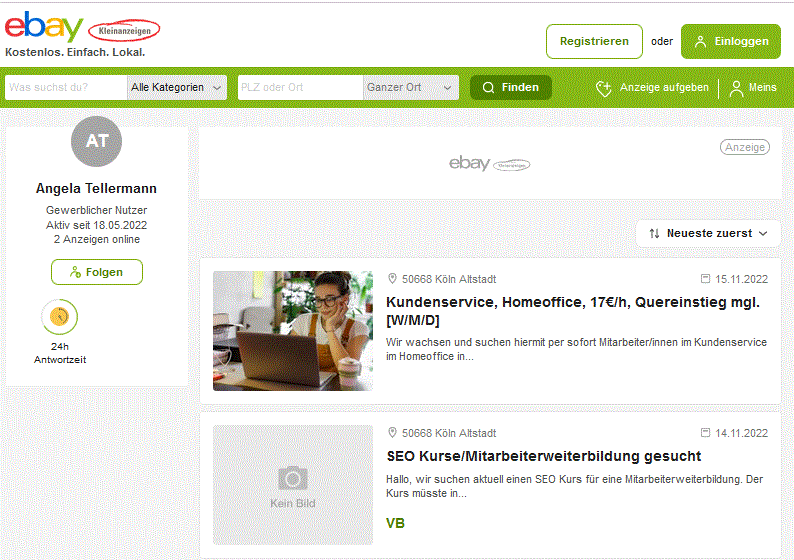Viewport: 794px width, 560px height.
Task: Click the Anzeige ad label
Action: coord(745,147)
